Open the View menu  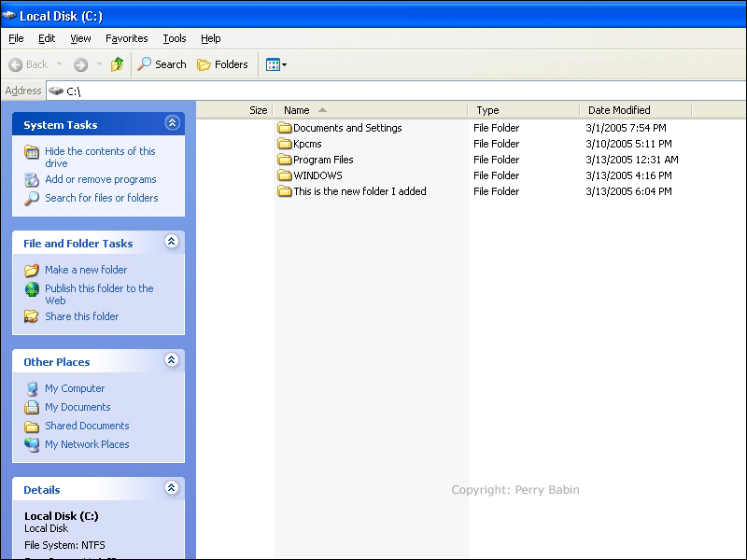[x=80, y=38]
